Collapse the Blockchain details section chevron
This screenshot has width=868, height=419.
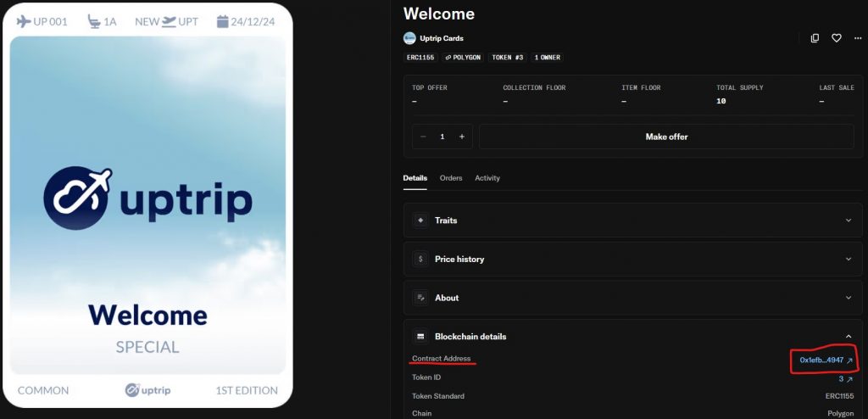(x=849, y=337)
